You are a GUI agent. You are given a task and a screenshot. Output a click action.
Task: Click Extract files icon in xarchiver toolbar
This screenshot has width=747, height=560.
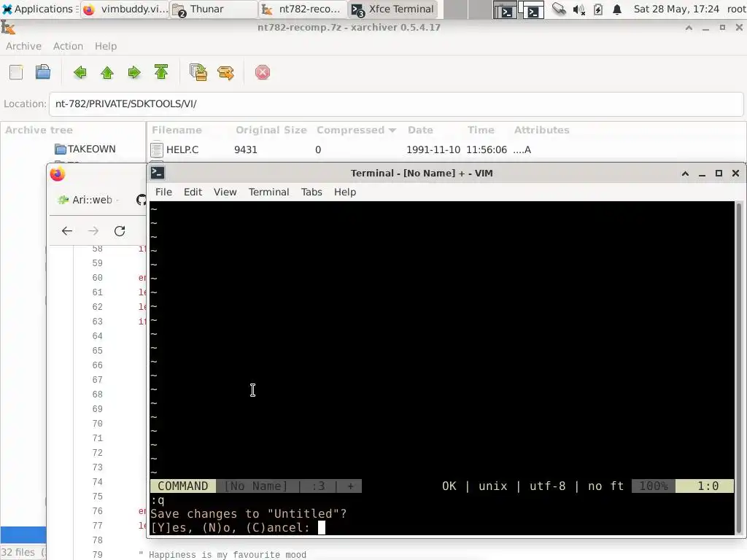[x=225, y=72]
